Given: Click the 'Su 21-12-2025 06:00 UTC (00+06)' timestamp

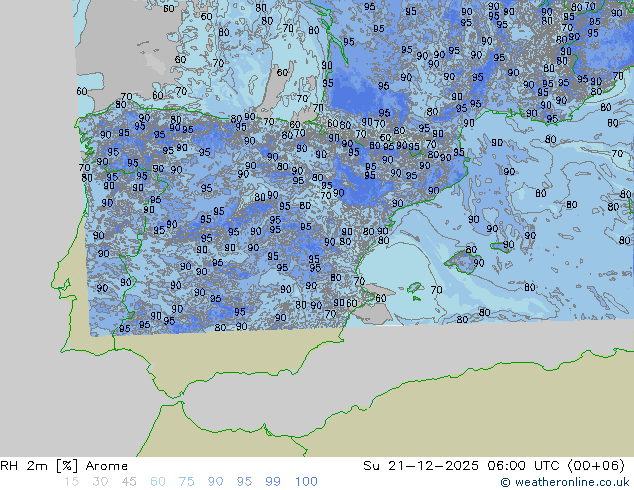Looking at the screenshot, I should click(494, 466).
